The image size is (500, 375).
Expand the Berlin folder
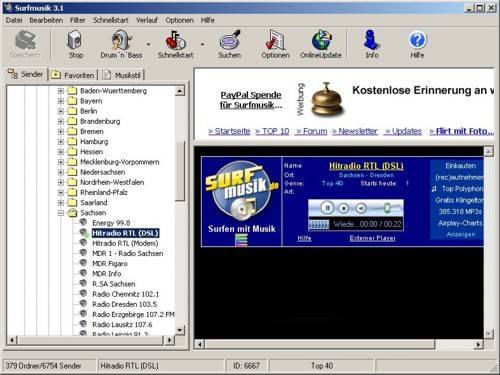pos(61,111)
